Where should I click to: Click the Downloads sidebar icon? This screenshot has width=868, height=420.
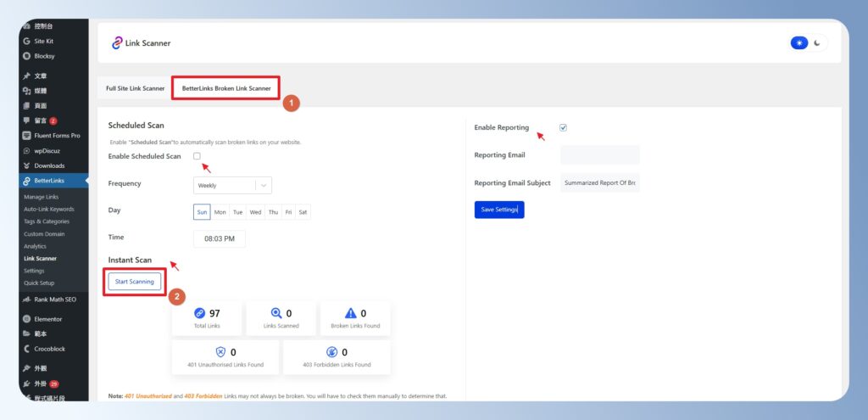(26, 165)
